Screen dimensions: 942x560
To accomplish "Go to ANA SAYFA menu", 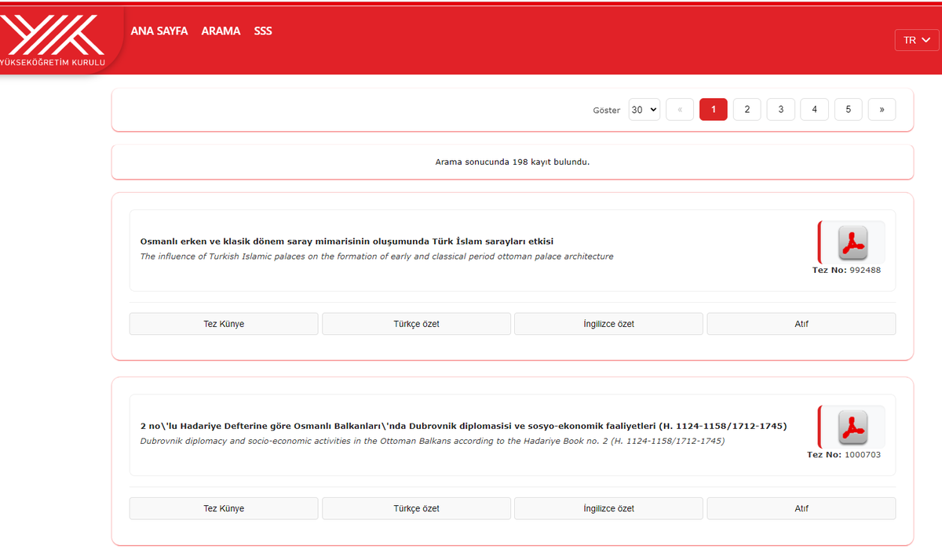I will coord(159,31).
